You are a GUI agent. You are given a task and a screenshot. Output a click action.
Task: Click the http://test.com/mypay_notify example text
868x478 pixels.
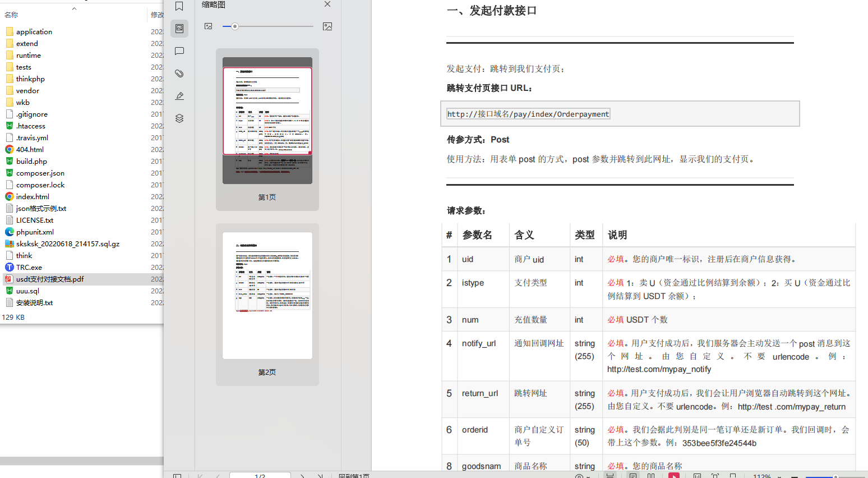659,369
